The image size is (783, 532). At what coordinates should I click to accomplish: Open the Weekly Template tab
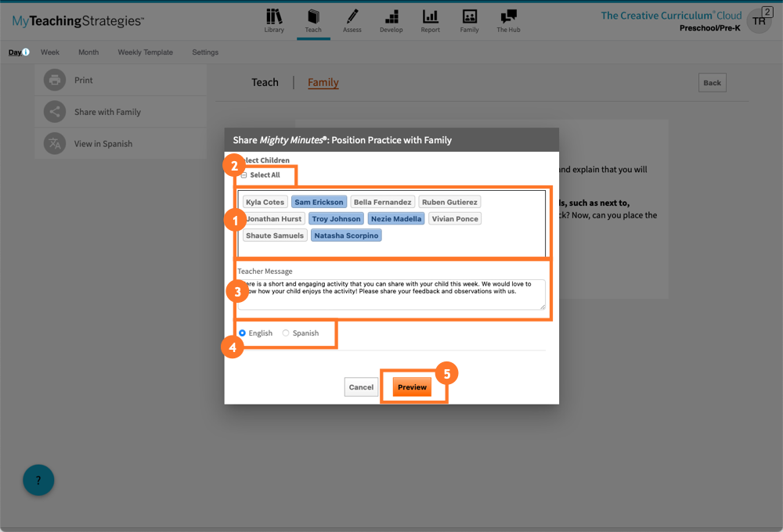pyautogui.click(x=145, y=52)
